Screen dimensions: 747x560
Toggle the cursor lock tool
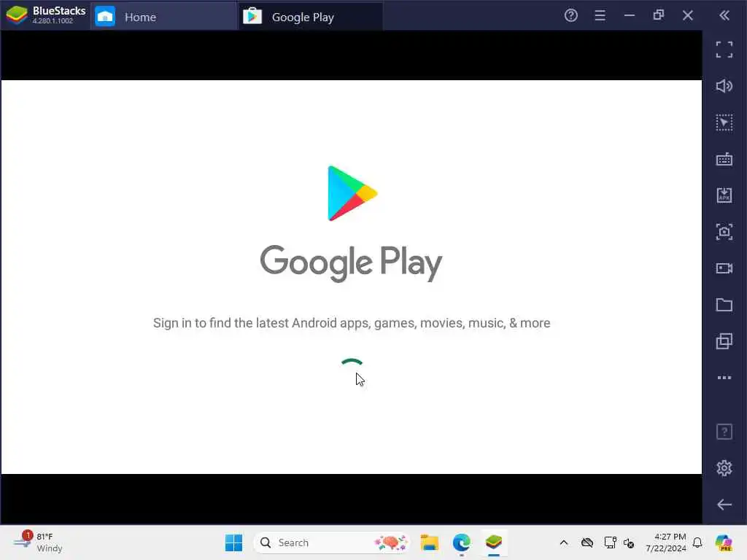[x=724, y=122]
